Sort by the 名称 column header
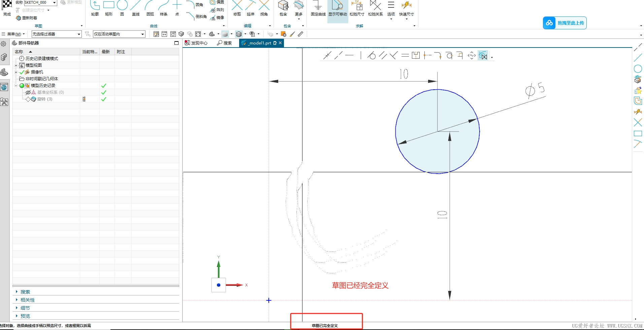Viewport: 644px width, 330px height. coord(46,52)
